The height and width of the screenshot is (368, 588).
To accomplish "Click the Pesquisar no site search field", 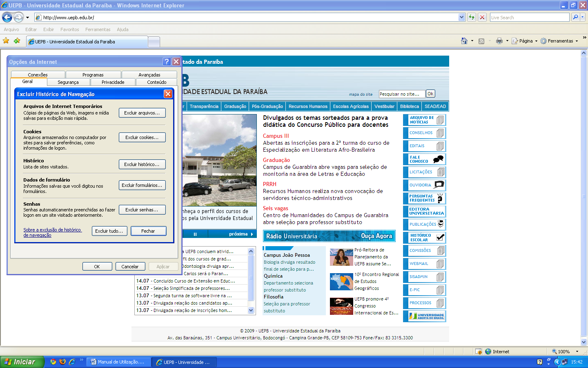I will (402, 94).
